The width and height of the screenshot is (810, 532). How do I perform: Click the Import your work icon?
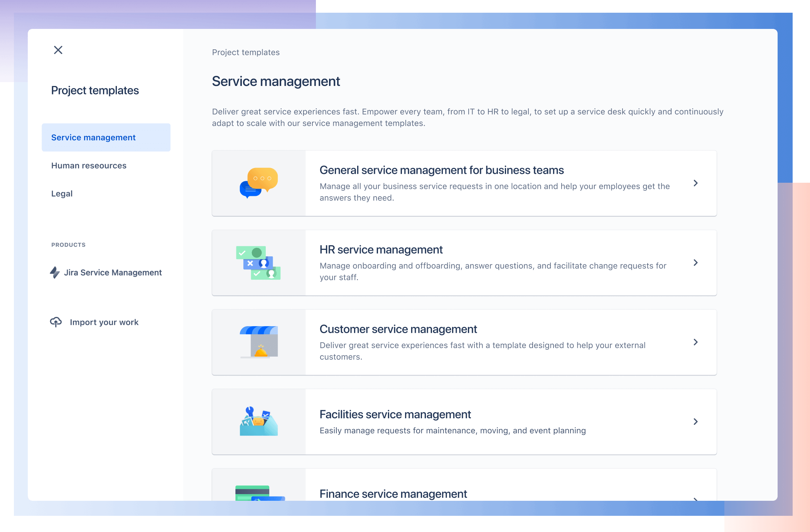pyautogui.click(x=56, y=322)
